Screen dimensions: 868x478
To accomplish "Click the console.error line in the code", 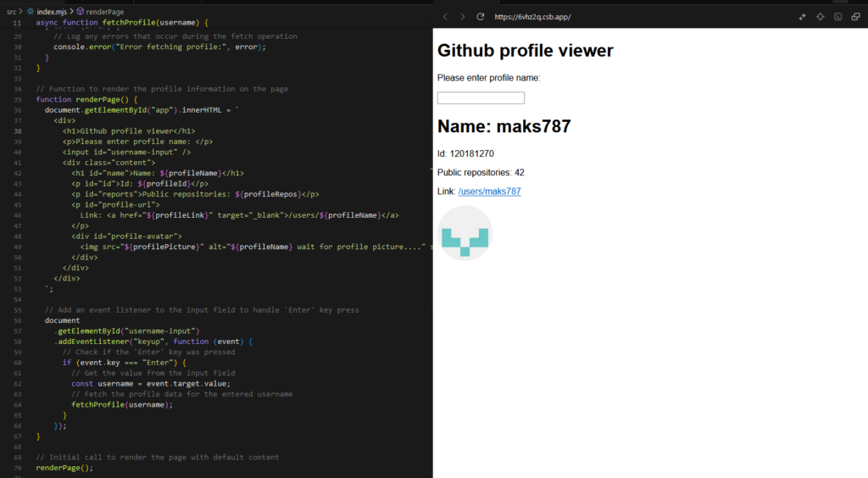I will 159,47.
